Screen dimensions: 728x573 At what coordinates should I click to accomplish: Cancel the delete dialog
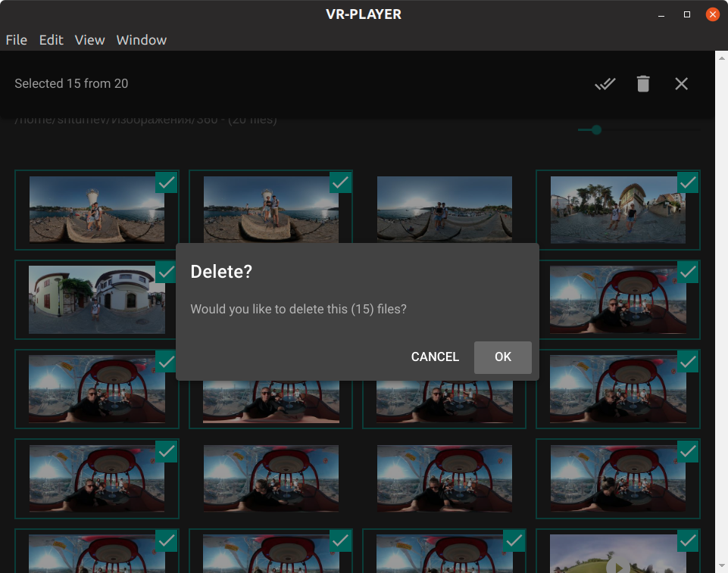[434, 357]
